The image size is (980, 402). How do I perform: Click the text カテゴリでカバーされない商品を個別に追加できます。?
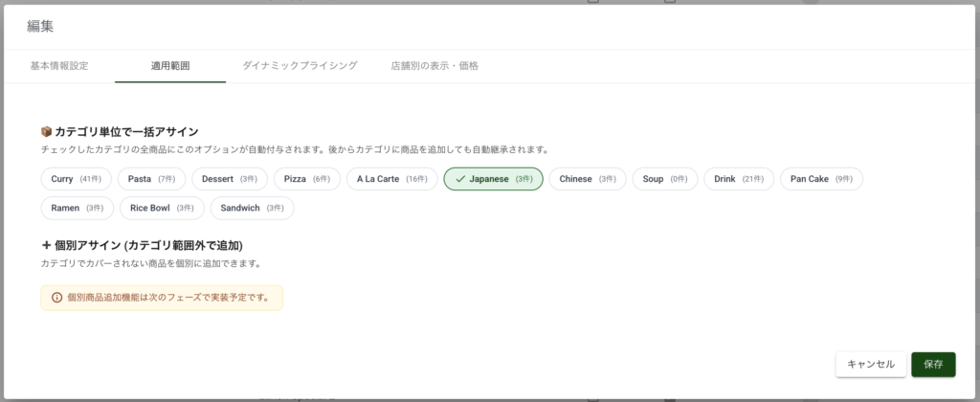[150, 264]
